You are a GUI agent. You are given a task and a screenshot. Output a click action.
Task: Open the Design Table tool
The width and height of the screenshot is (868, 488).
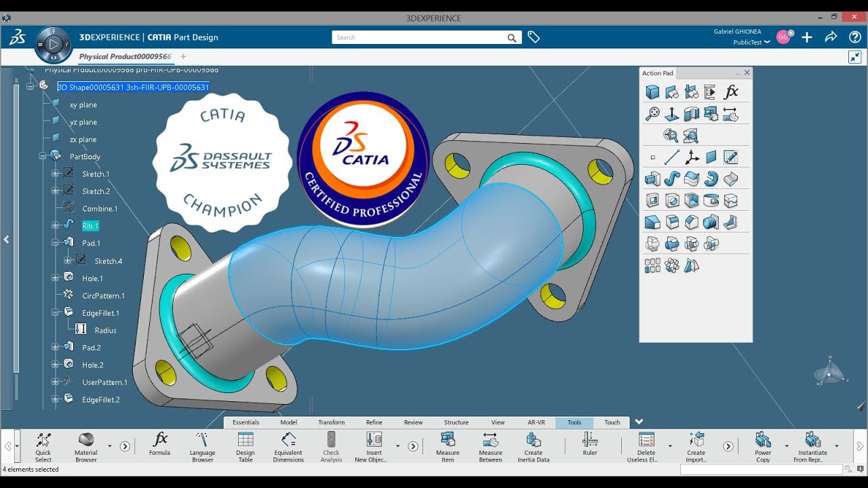tap(245, 447)
